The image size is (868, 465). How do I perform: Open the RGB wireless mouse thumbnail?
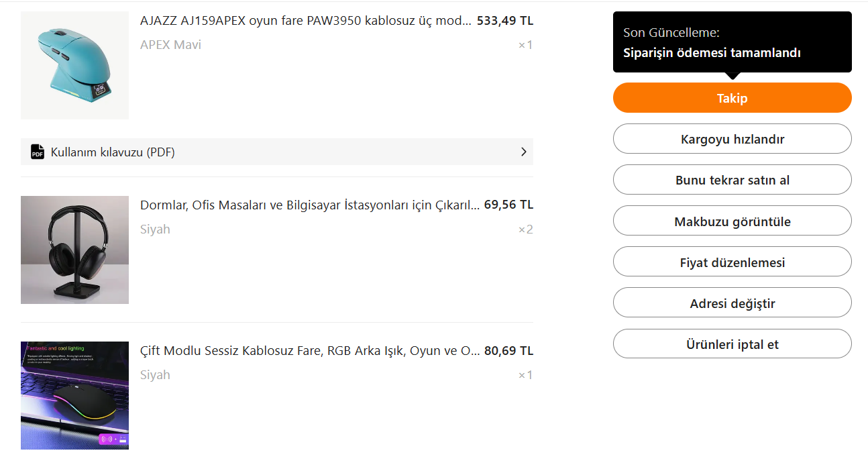pos(74,395)
